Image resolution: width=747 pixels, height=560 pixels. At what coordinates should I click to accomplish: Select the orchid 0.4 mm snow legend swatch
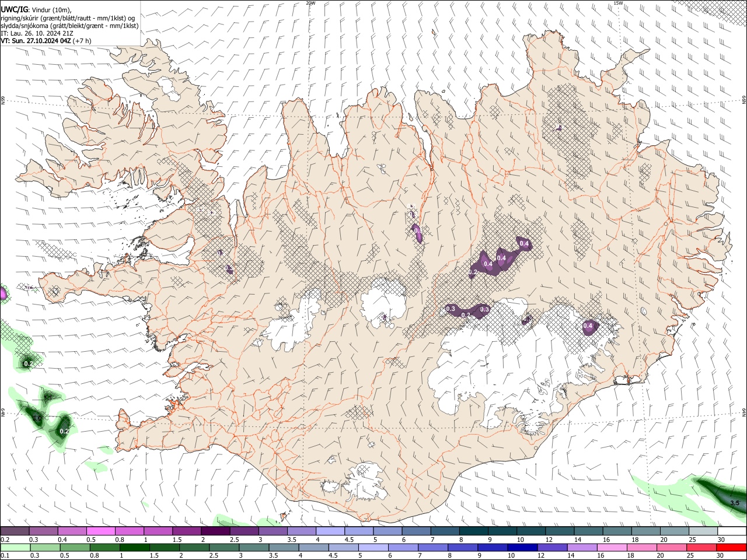point(72,531)
